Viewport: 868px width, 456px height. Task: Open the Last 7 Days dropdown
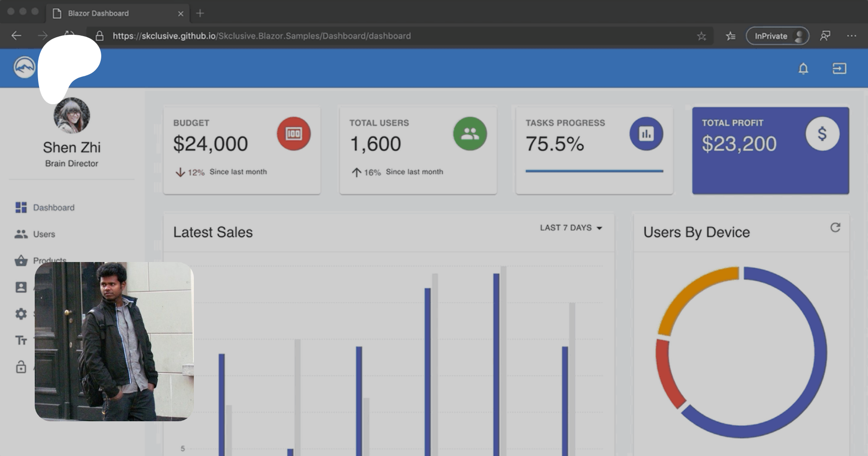coord(571,228)
